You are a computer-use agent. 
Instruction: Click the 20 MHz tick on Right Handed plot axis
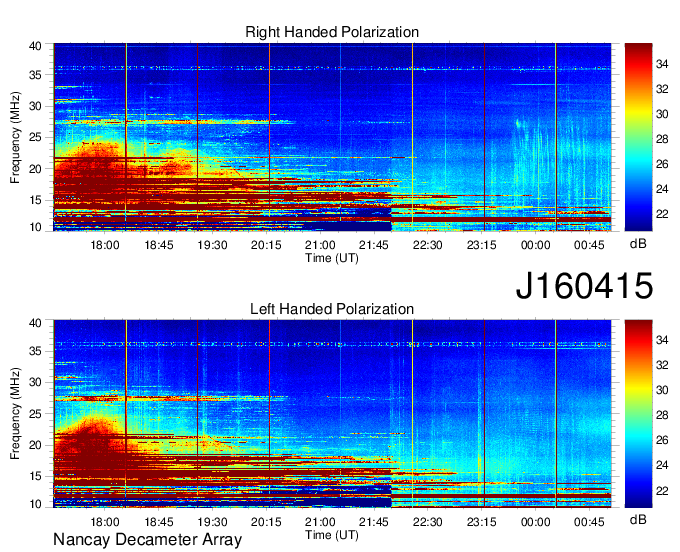coord(36,169)
